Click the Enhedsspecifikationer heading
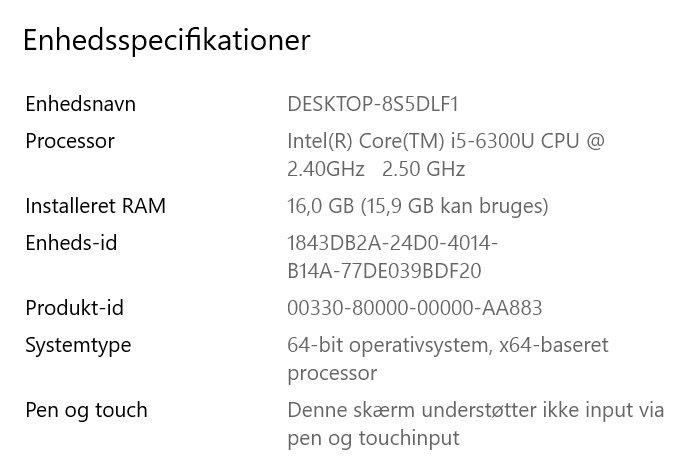The height and width of the screenshot is (465, 683). point(167,40)
